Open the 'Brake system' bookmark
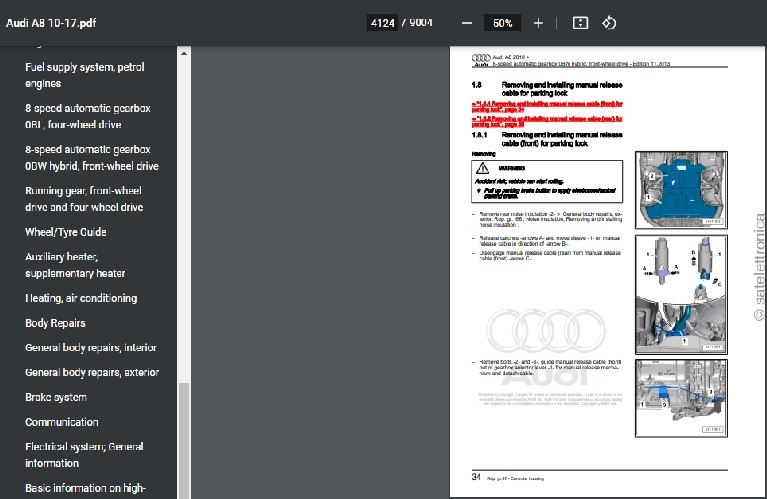Image resolution: width=767 pixels, height=499 pixels. pos(56,397)
